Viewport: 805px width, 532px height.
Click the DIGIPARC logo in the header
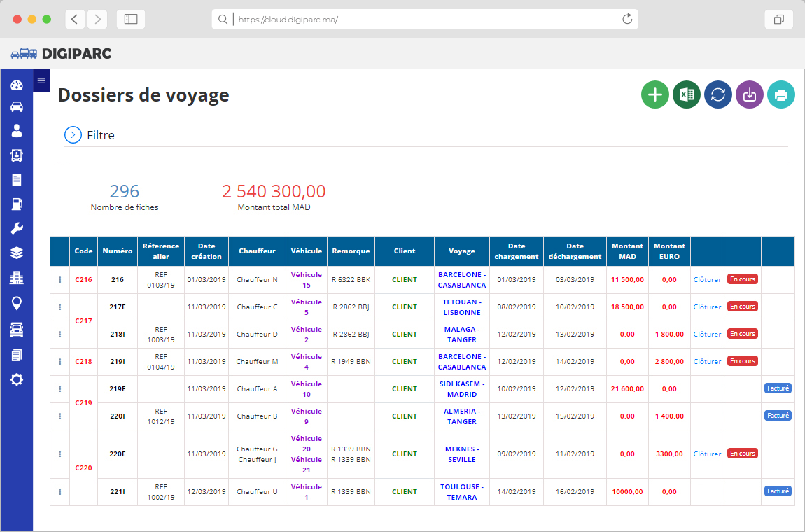62,52
